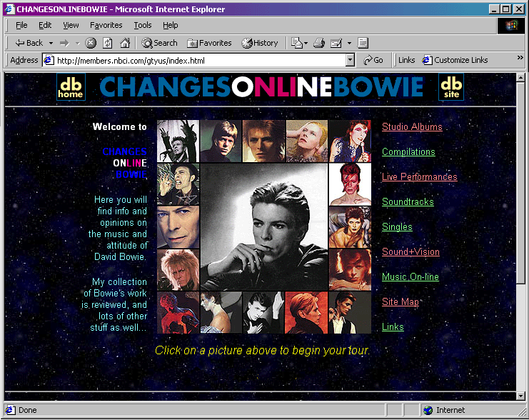Click the 'db site' logo icon

450,87
